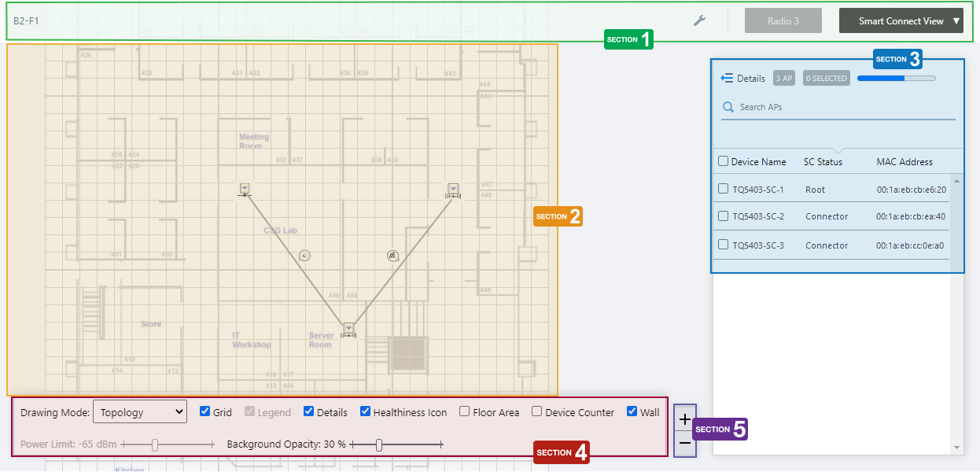Disable the Grid checkbox
The image size is (980, 472).
[205, 411]
